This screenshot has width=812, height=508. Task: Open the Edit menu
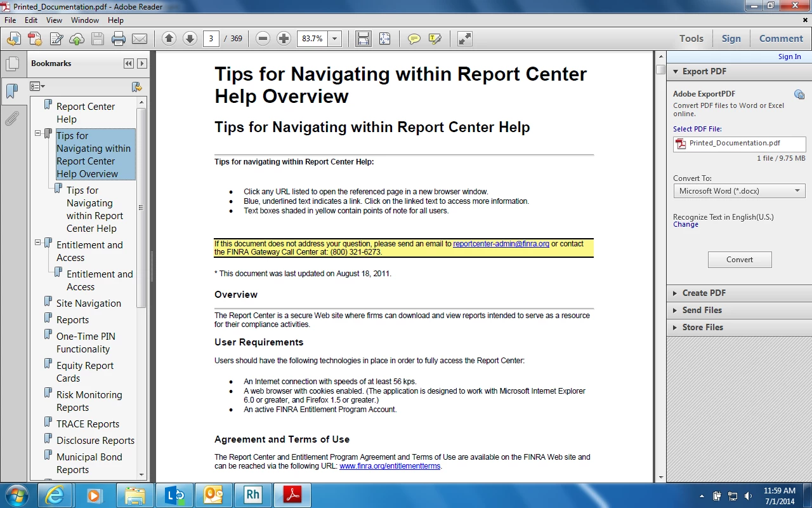[x=31, y=20]
